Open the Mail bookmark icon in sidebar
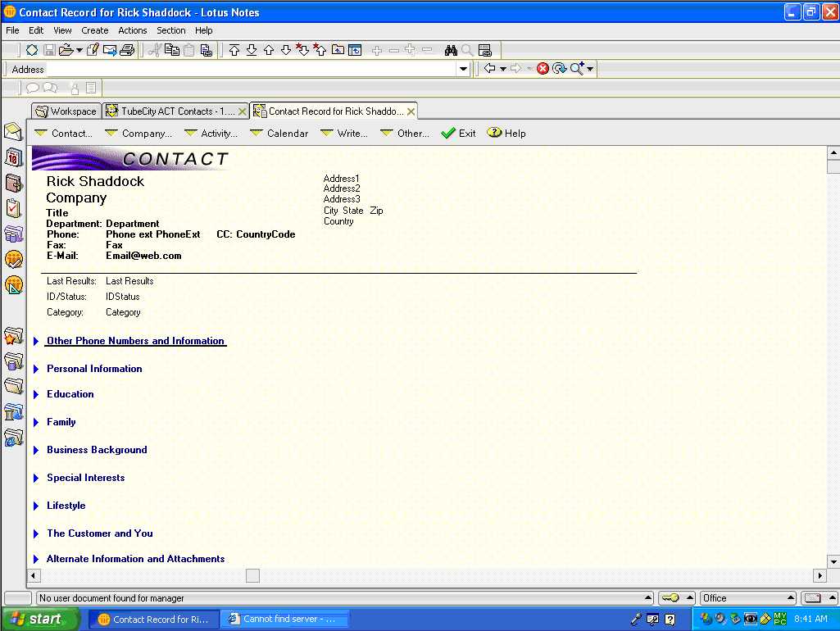This screenshot has height=631, width=840. [13, 132]
